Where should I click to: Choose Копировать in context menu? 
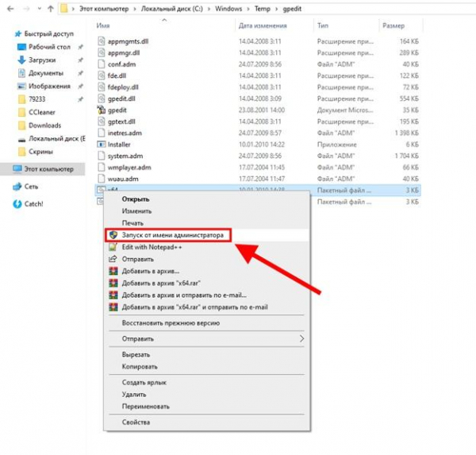140,367
